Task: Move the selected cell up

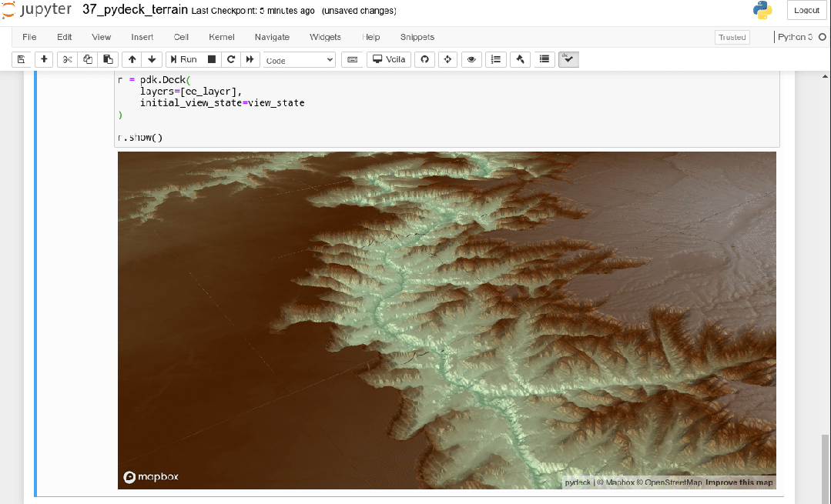Action: click(132, 59)
